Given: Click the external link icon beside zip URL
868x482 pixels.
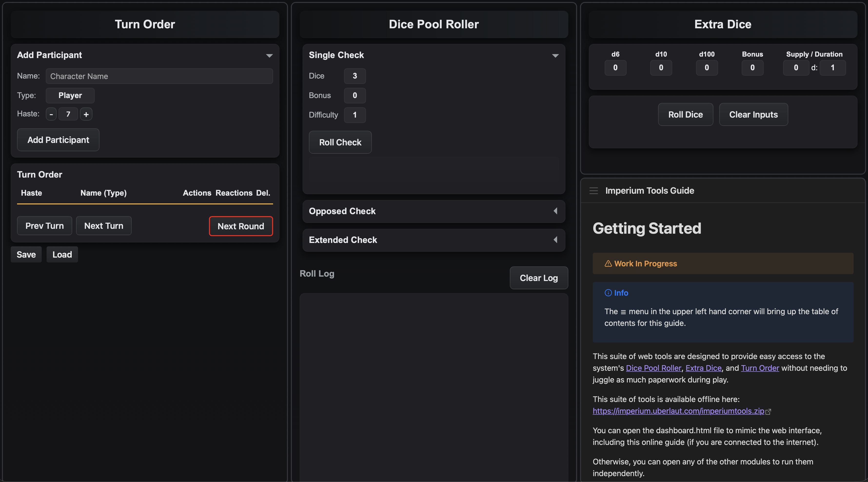Looking at the screenshot, I should (x=768, y=412).
